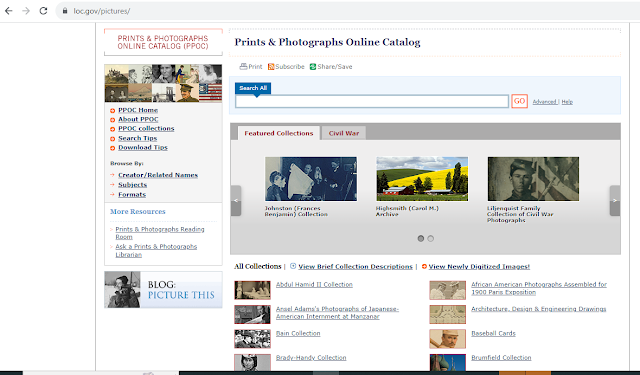The height and width of the screenshot is (375, 640).
Task: Go back using the browser back arrow
Action: pos(9,11)
